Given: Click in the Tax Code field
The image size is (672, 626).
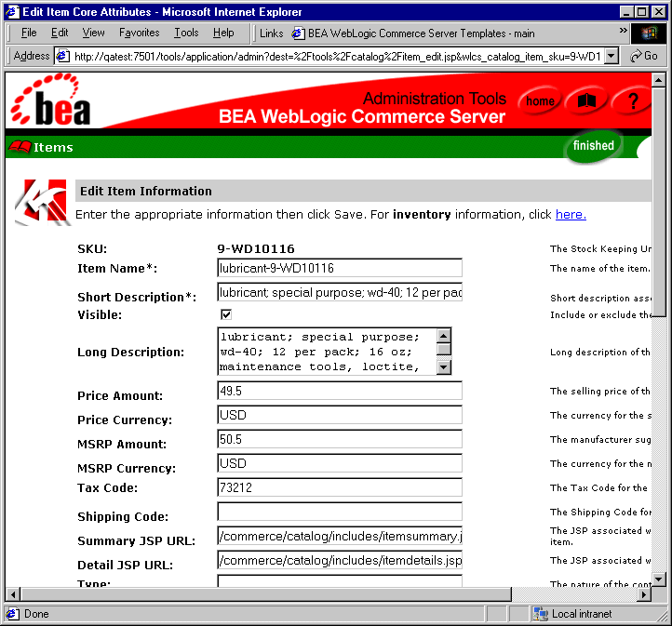Looking at the screenshot, I should [x=340, y=487].
